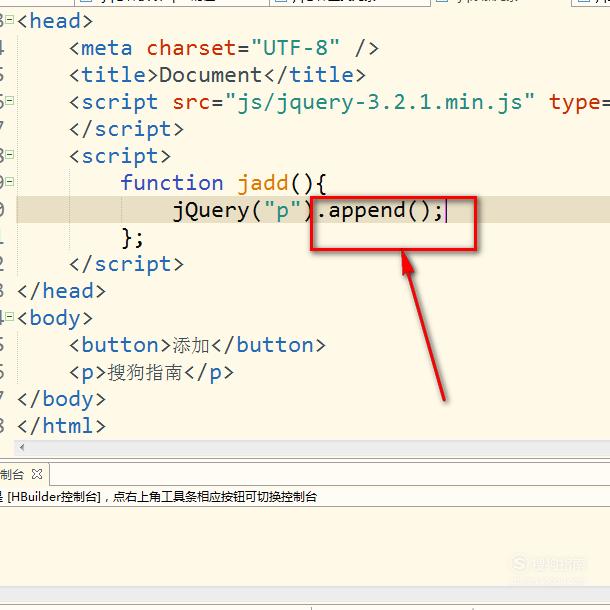Click the js/jquery-3.2.1.min.js string
This screenshot has width=610, height=610.
[x=379, y=103]
